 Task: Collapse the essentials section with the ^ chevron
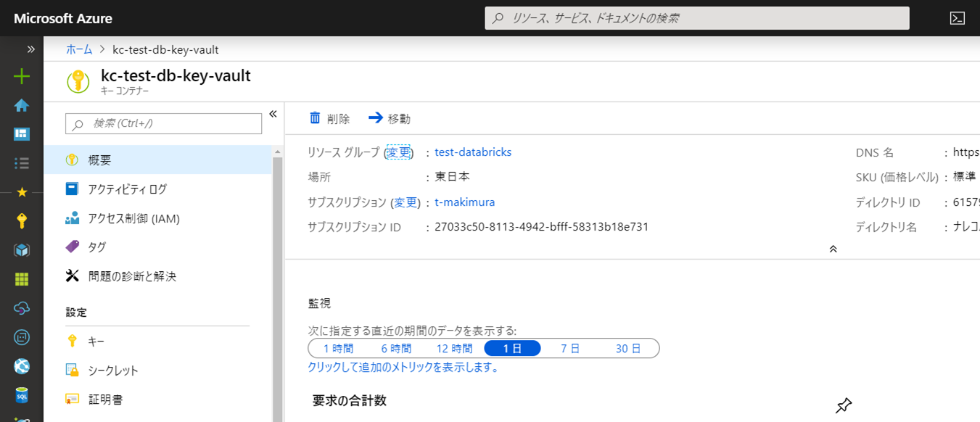click(833, 248)
